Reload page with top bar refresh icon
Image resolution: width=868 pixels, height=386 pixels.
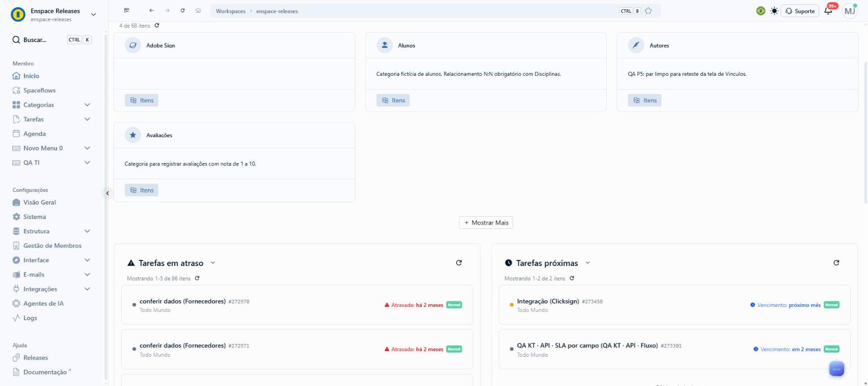click(183, 11)
